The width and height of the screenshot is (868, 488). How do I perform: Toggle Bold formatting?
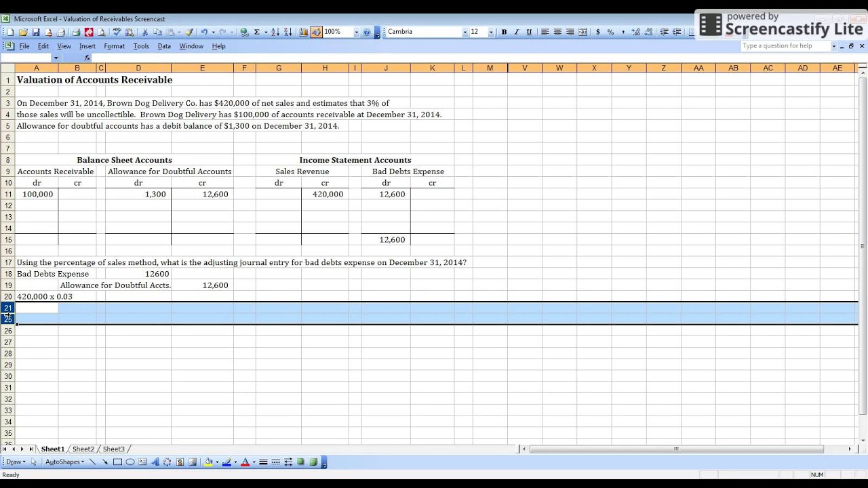pyautogui.click(x=504, y=32)
